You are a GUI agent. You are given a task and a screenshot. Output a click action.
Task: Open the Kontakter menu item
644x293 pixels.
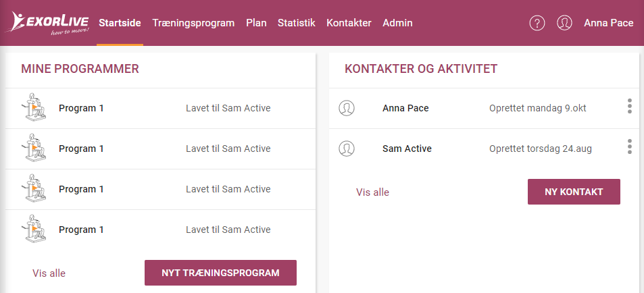[x=349, y=23]
